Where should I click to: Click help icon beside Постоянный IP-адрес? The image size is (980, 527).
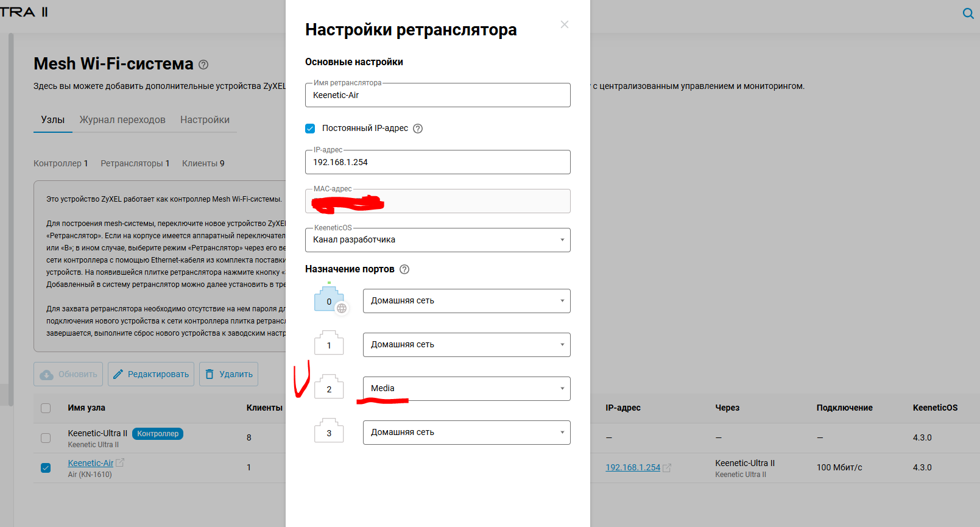(x=418, y=129)
